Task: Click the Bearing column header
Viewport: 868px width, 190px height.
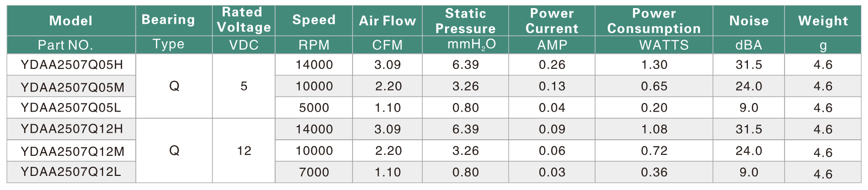Action: click(x=168, y=20)
